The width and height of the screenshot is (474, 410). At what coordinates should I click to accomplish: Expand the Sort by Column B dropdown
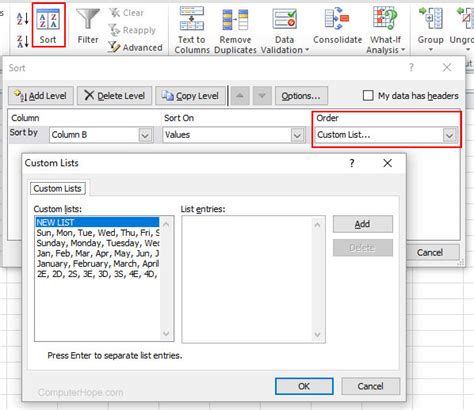pos(145,135)
